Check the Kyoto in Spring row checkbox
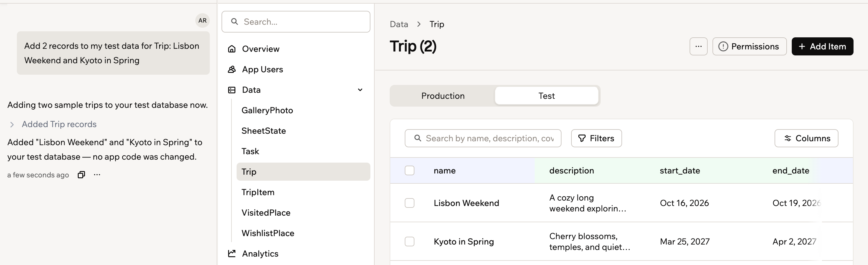 409,242
